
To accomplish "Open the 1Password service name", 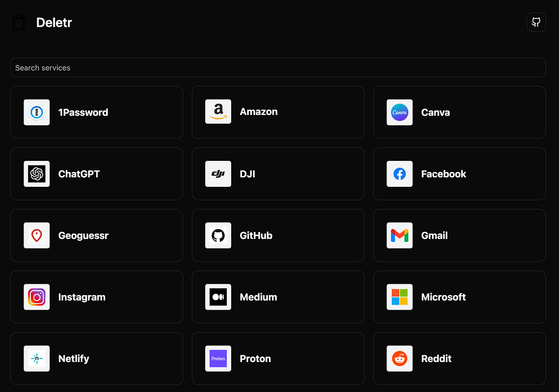I will [x=83, y=113].
